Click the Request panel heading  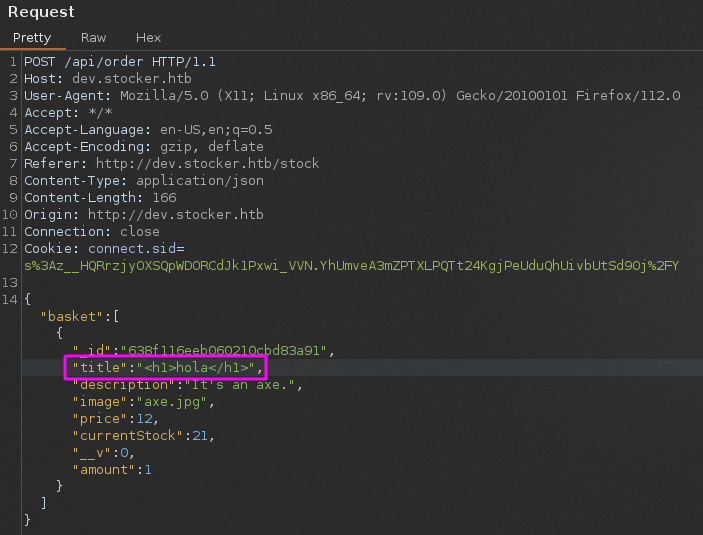[41, 12]
